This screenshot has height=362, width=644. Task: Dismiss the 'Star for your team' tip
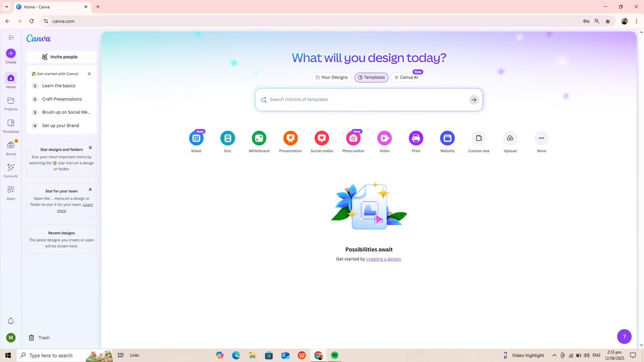coord(90,189)
